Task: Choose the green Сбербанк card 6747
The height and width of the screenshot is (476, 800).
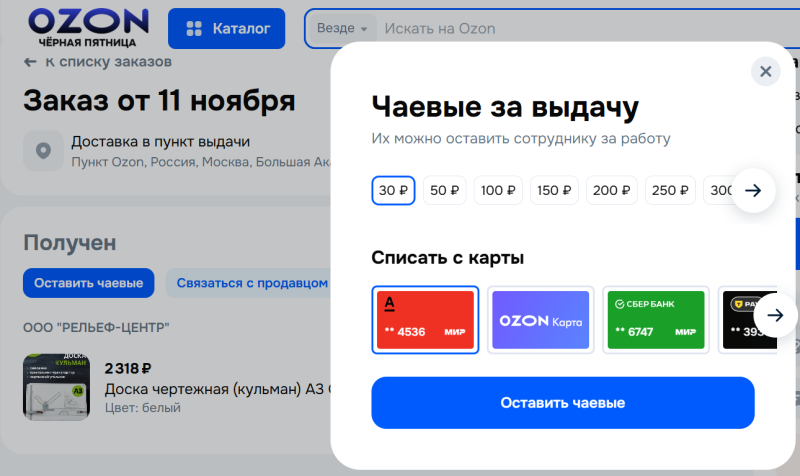Action: click(656, 319)
